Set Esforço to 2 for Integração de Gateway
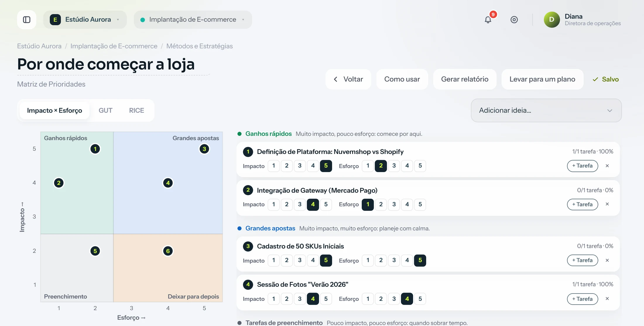Viewport: 644px width, 326px height. [x=381, y=204]
